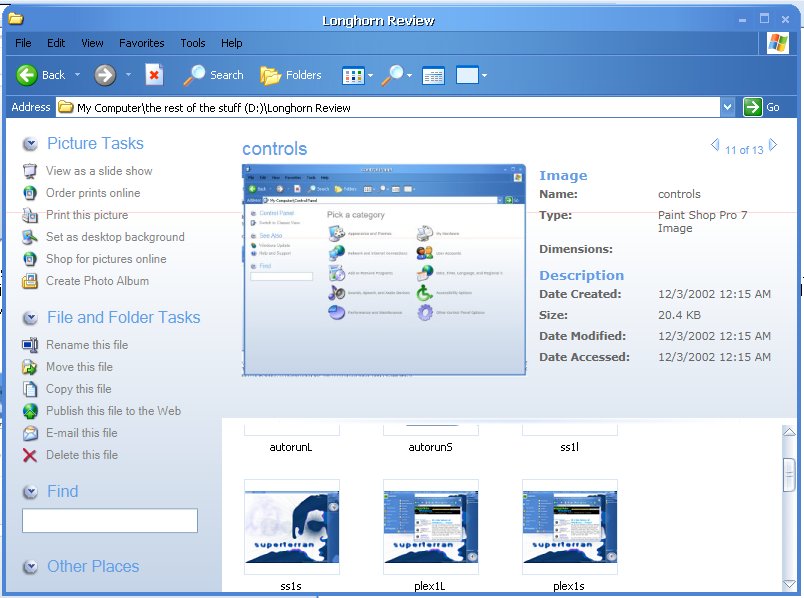
Task: Select the ss1s thumbnail
Action: click(292, 527)
